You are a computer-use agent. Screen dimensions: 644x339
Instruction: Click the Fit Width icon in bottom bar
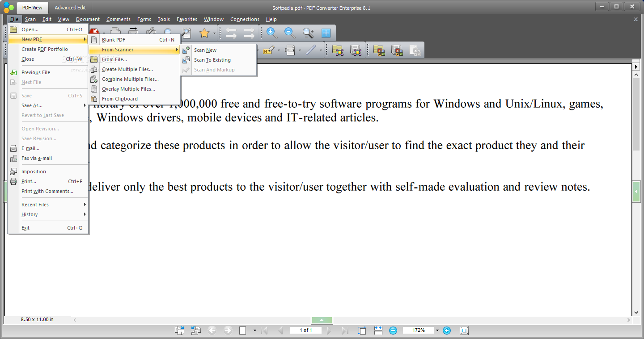click(x=378, y=331)
